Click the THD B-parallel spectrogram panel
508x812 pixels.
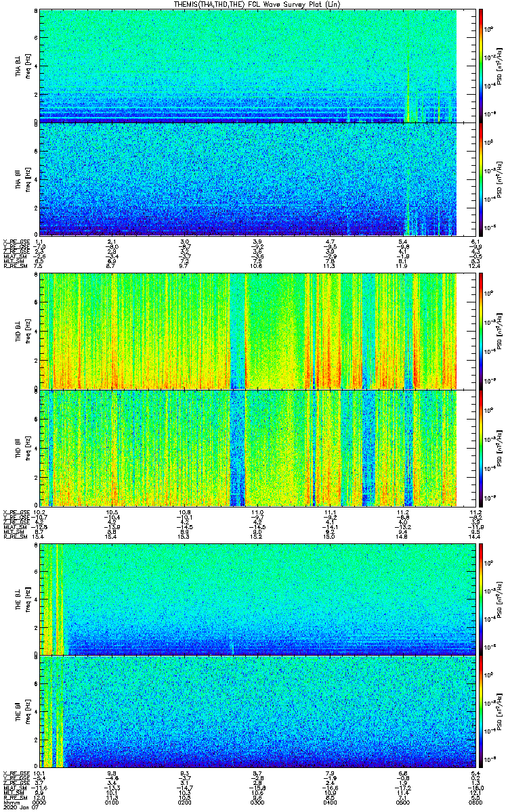pos(258,448)
